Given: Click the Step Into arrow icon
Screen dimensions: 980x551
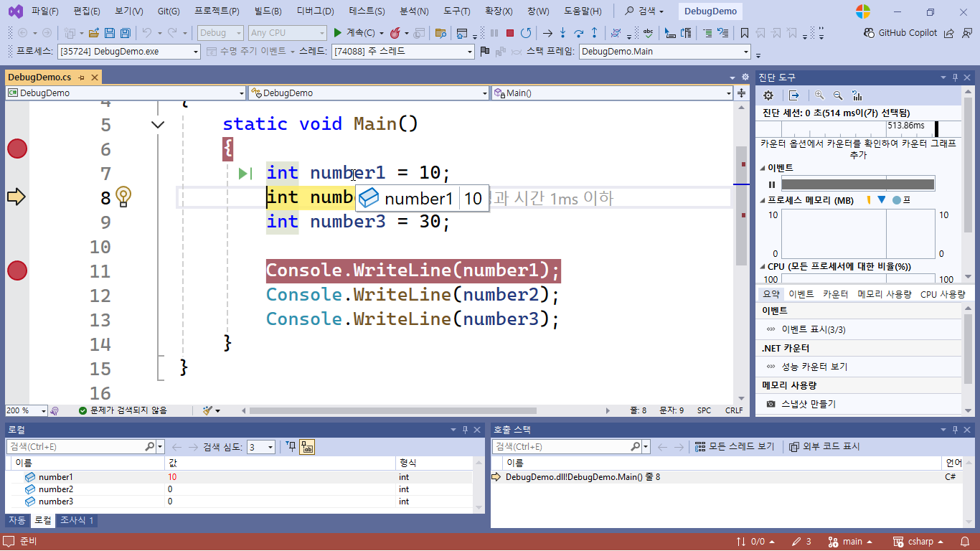Looking at the screenshot, I should pyautogui.click(x=562, y=33).
